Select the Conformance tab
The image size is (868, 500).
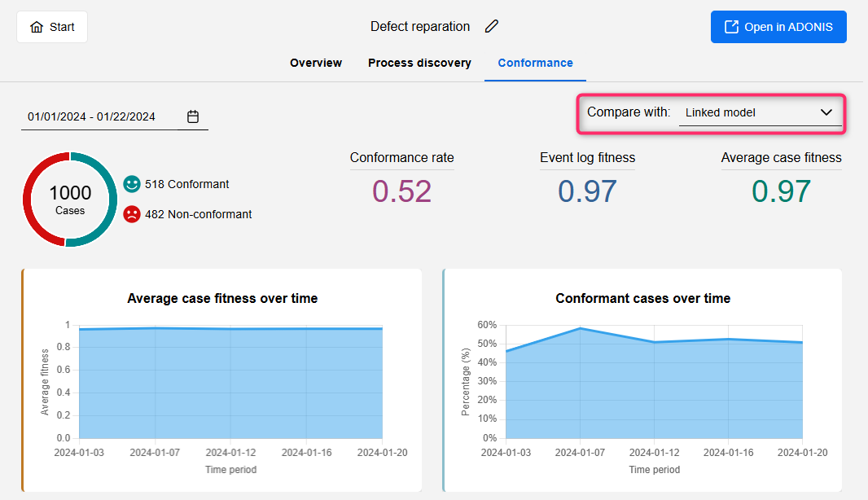tap(535, 63)
